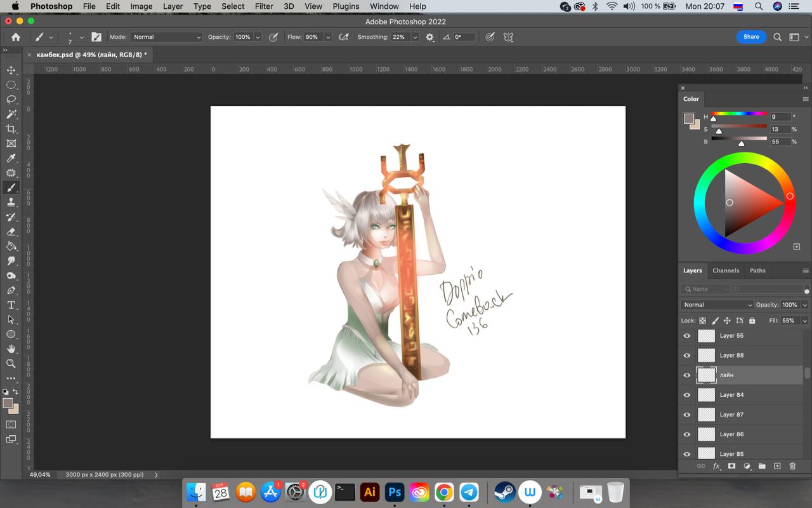Click the foreground color swatch in toolbar
Image resolution: width=812 pixels, height=508 pixels.
click(x=8, y=404)
